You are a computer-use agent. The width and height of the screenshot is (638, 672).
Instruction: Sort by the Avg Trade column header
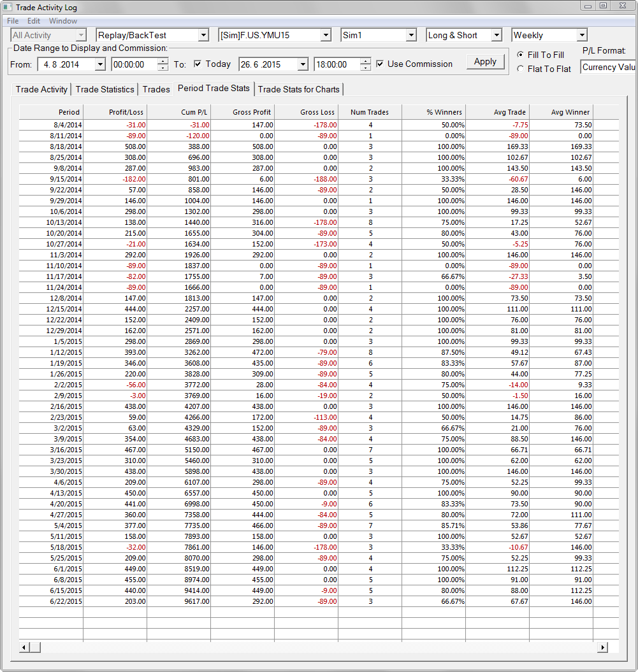click(x=497, y=112)
